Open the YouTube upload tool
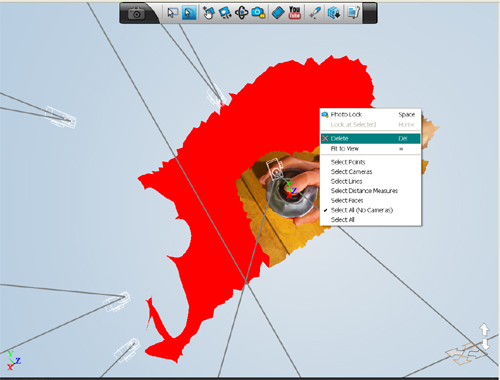Image resolution: width=500 pixels, height=380 pixels. [x=294, y=13]
